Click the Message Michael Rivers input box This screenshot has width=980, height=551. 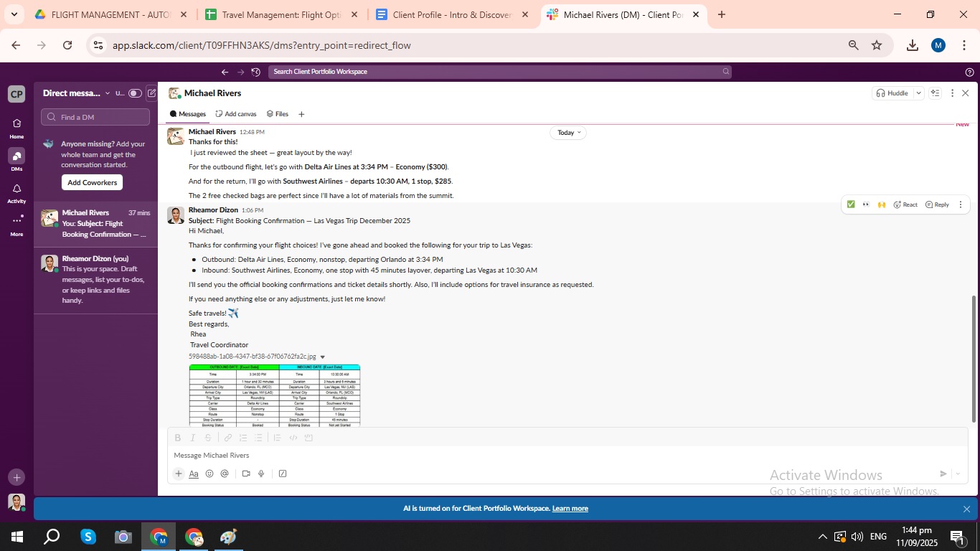567,456
